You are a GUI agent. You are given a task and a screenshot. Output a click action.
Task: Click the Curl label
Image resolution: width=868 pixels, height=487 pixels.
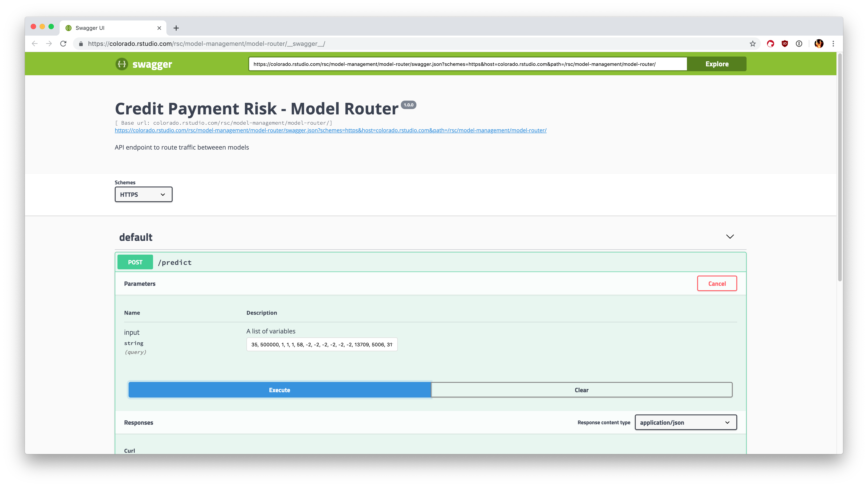pyautogui.click(x=129, y=450)
